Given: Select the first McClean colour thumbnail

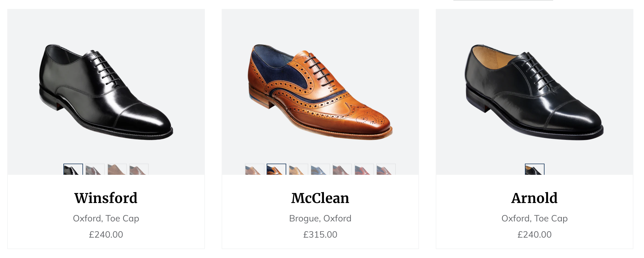Looking at the screenshot, I should [254, 169].
